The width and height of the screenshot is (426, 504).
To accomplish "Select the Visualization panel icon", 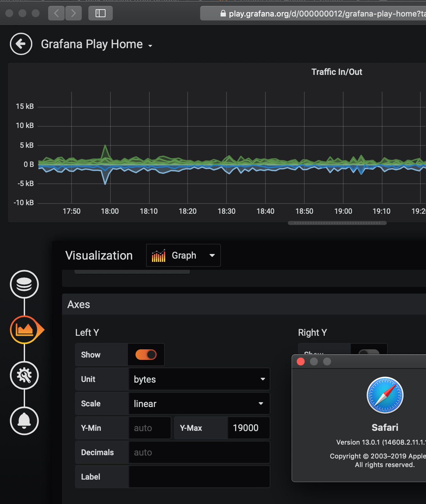I will pos(24,330).
